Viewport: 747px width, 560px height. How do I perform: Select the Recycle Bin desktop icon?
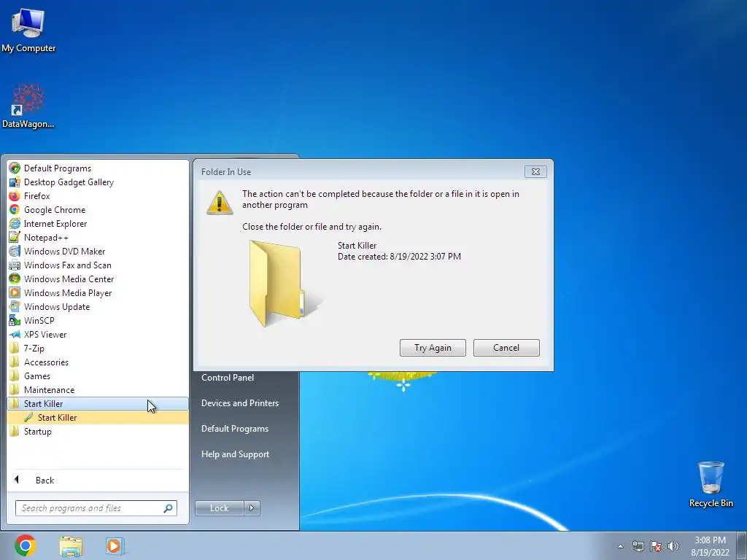(x=711, y=484)
